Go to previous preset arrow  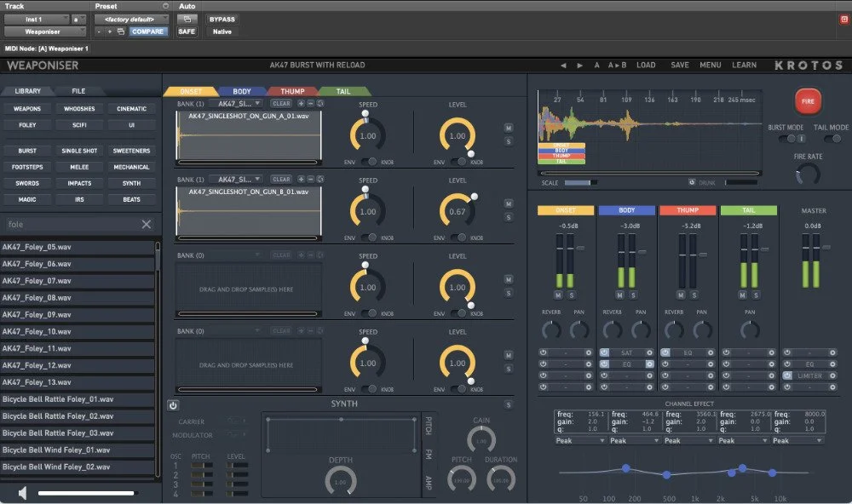click(x=563, y=66)
